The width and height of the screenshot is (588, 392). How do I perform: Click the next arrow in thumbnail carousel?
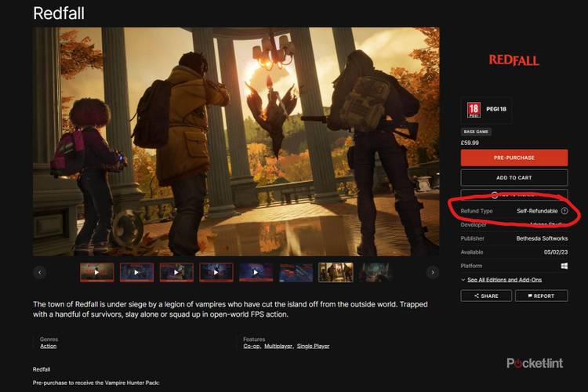[x=432, y=273]
